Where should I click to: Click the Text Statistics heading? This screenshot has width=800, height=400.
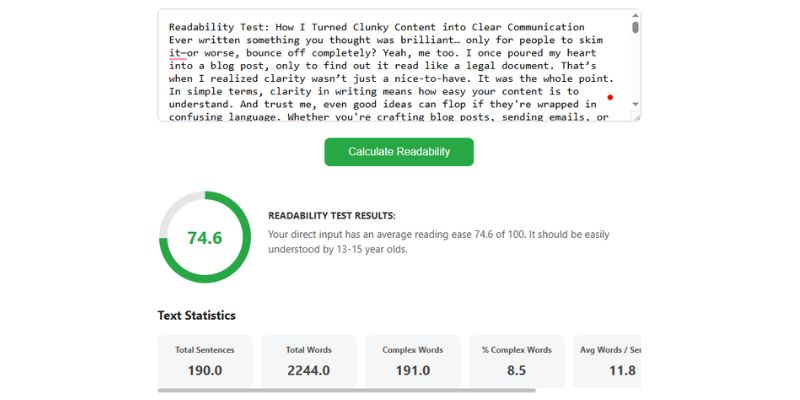[196, 315]
